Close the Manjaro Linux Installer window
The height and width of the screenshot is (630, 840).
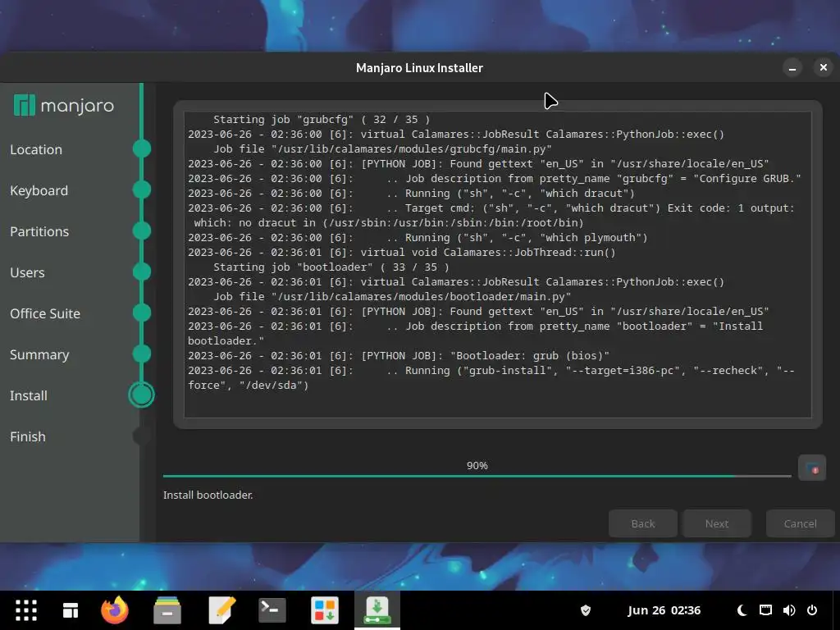pyautogui.click(x=824, y=67)
